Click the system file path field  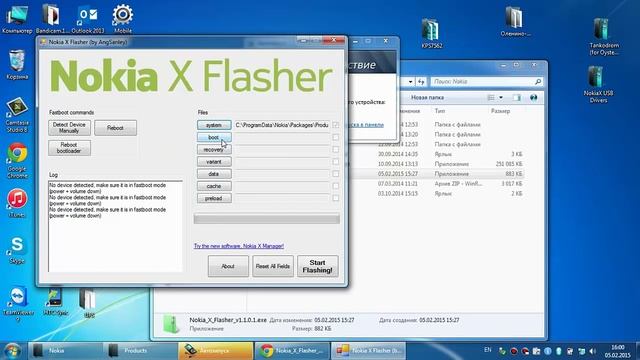[282, 125]
